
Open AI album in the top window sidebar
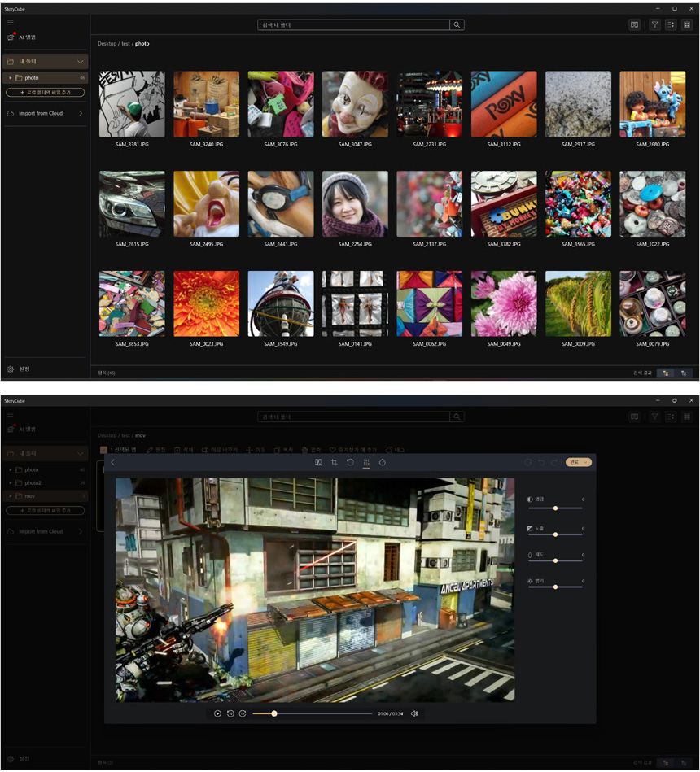[22, 37]
